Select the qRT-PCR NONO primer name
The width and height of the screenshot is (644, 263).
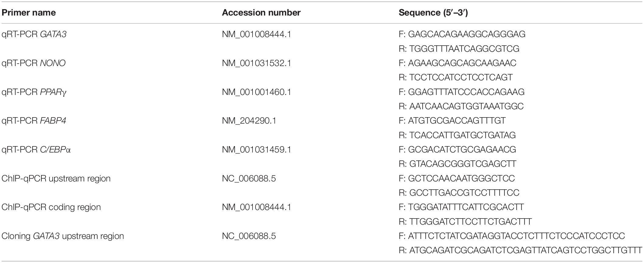point(33,63)
